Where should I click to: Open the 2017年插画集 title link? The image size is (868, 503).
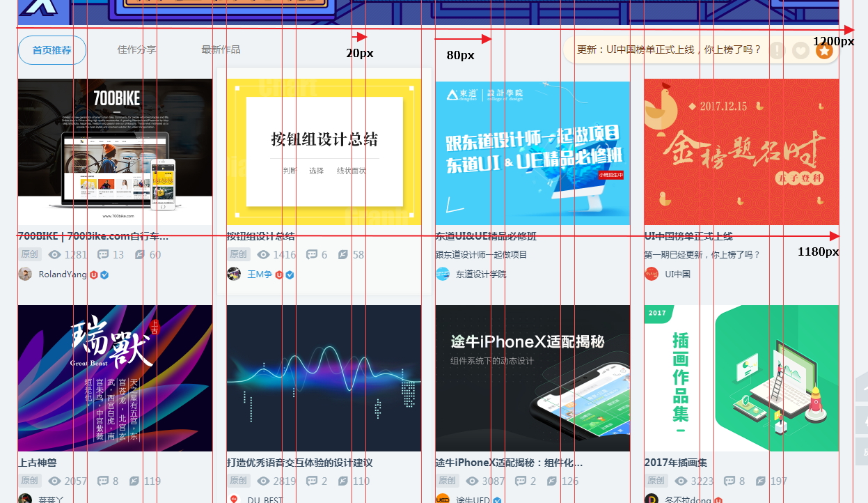[675, 463]
